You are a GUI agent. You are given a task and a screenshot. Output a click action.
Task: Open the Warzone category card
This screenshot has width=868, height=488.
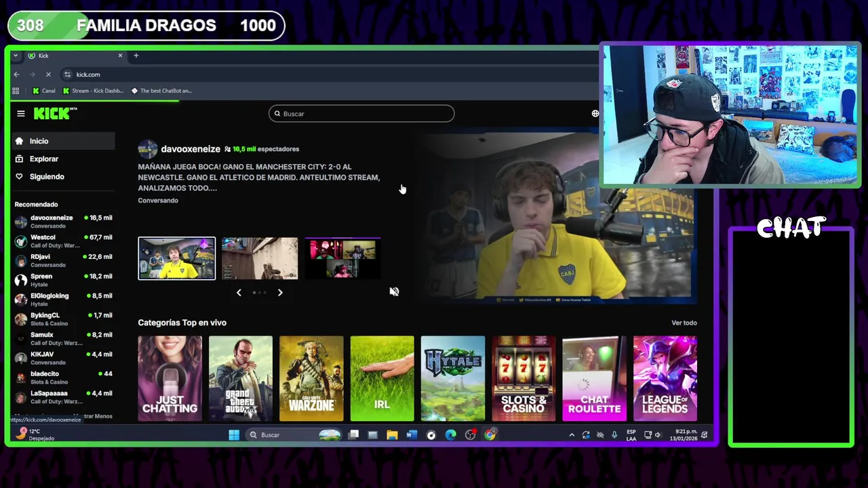(311, 379)
